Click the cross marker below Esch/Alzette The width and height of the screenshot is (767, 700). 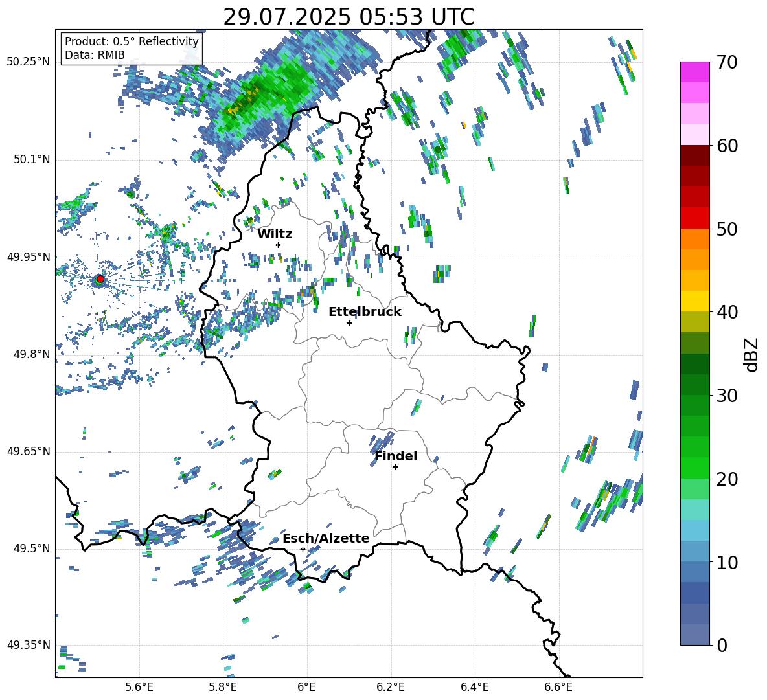pos(303,549)
